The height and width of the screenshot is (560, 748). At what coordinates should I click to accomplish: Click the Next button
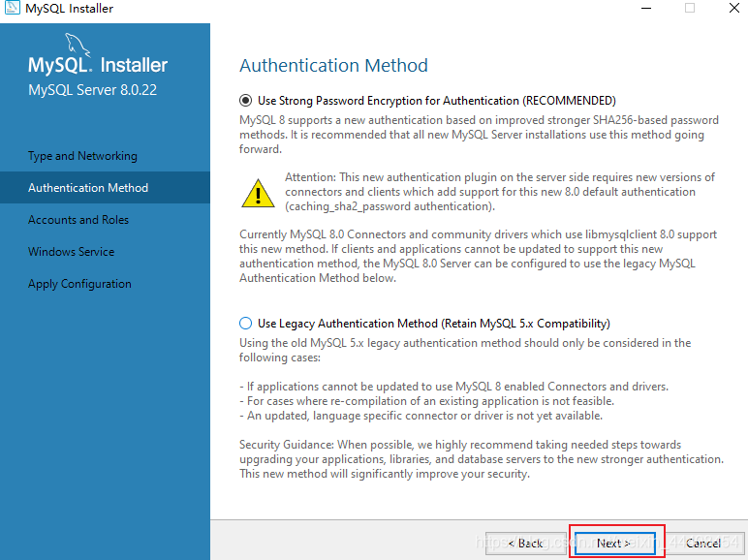tap(615, 543)
